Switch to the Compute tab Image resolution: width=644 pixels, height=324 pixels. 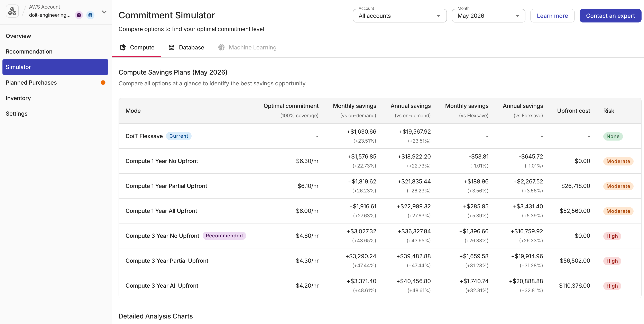coord(137,47)
